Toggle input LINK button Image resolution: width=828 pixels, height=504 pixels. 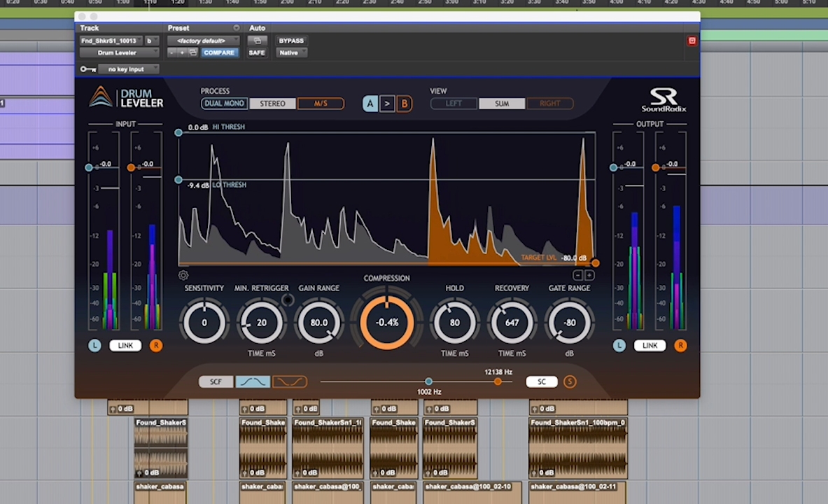point(125,346)
